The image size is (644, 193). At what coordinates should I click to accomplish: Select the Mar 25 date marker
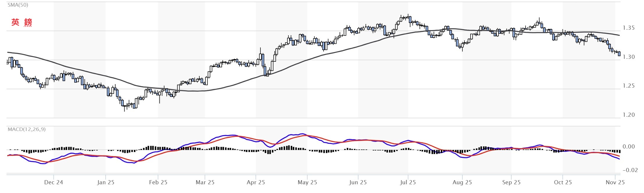pos(205,183)
